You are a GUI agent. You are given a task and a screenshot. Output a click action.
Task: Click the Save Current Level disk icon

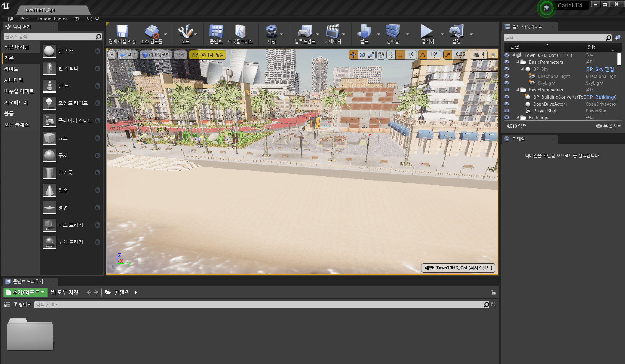click(x=122, y=31)
